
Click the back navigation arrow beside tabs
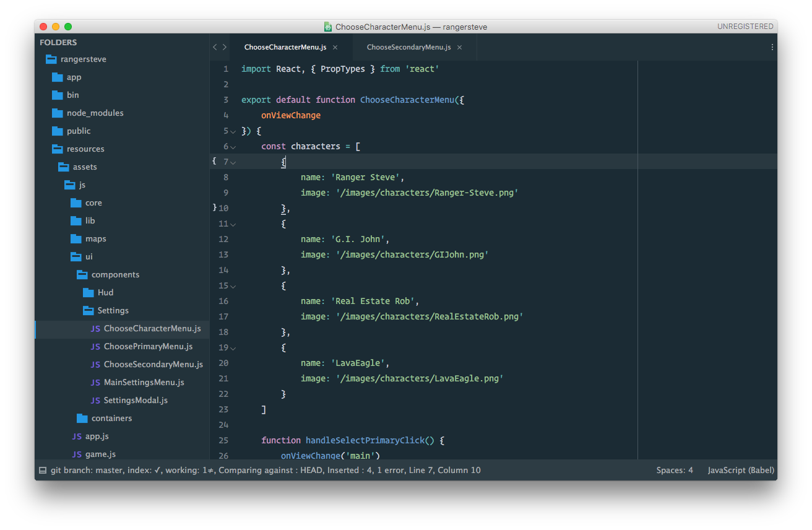[215, 47]
